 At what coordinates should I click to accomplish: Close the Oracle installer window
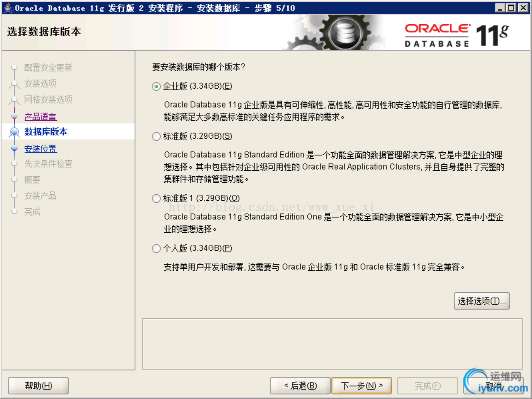(523, 7)
